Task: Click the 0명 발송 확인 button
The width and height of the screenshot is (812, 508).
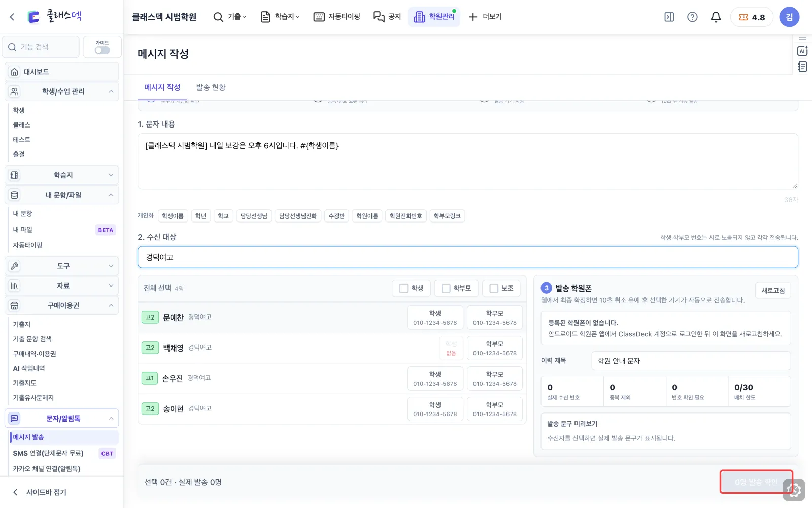Action: 756,482
